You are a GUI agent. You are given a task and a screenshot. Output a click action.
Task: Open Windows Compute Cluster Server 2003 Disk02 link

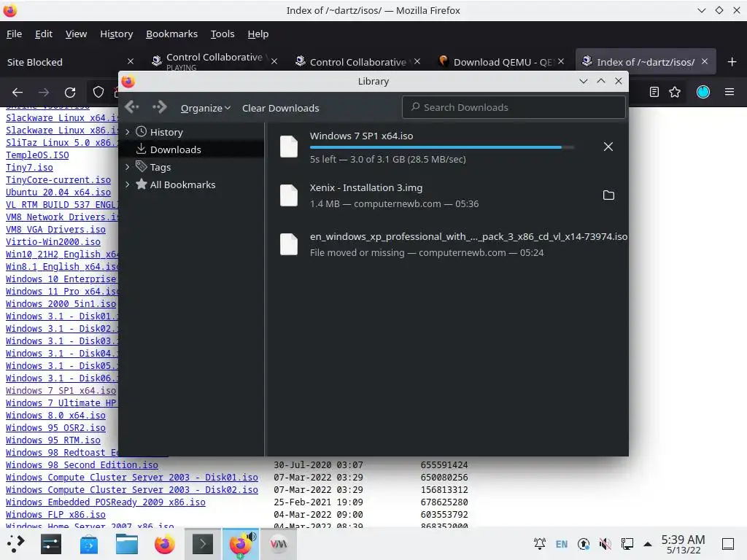pyautogui.click(x=132, y=489)
